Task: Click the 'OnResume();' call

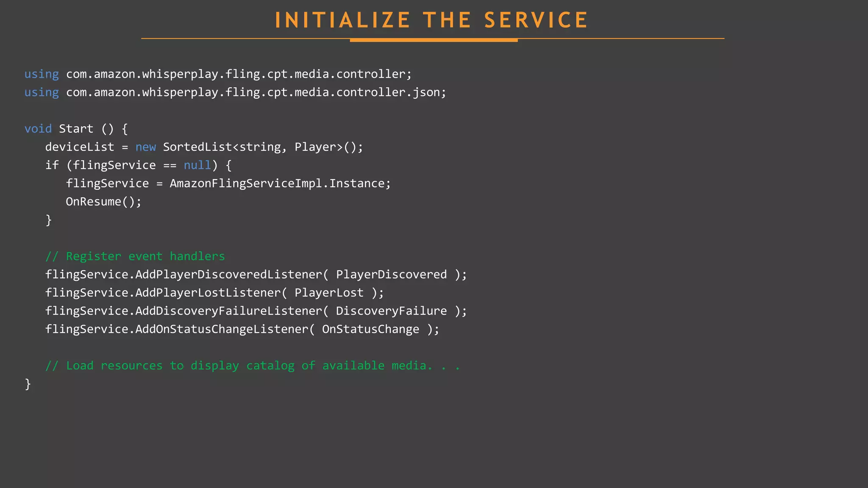Action: (103, 202)
